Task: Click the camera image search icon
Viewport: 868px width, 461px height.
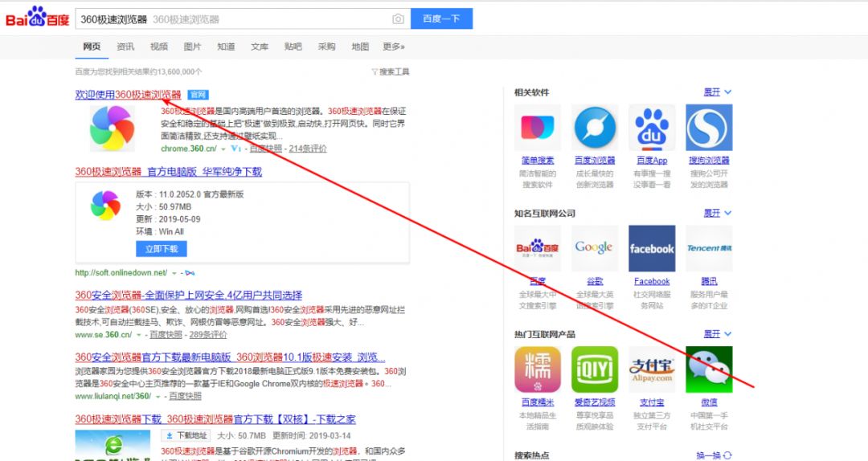Action: (x=398, y=18)
